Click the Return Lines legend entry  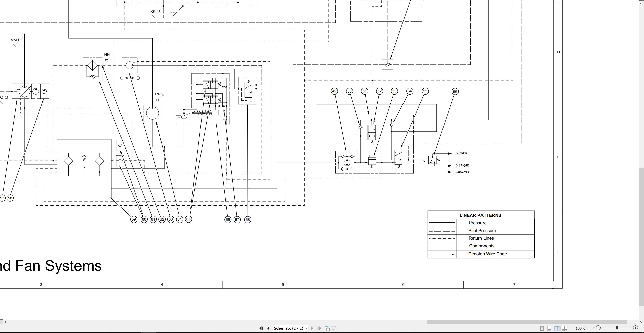[481, 238]
